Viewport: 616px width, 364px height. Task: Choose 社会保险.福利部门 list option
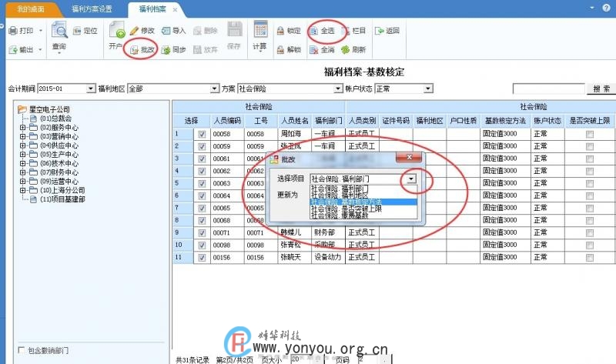point(363,189)
